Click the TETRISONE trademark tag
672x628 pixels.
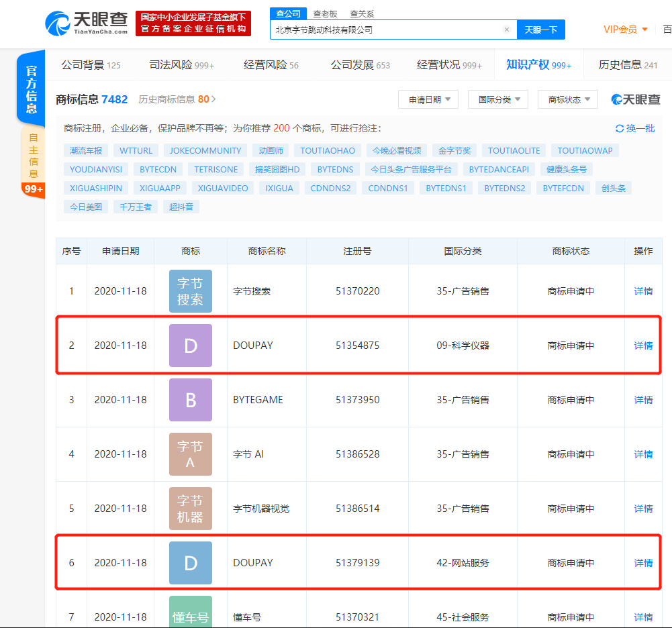[x=216, y=170]
